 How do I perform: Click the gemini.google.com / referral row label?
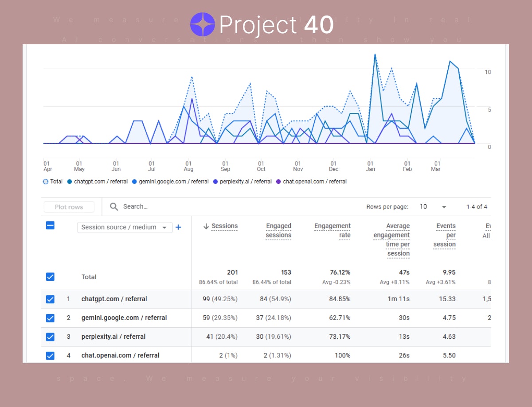pyautogui.click(x=124, y=318)
